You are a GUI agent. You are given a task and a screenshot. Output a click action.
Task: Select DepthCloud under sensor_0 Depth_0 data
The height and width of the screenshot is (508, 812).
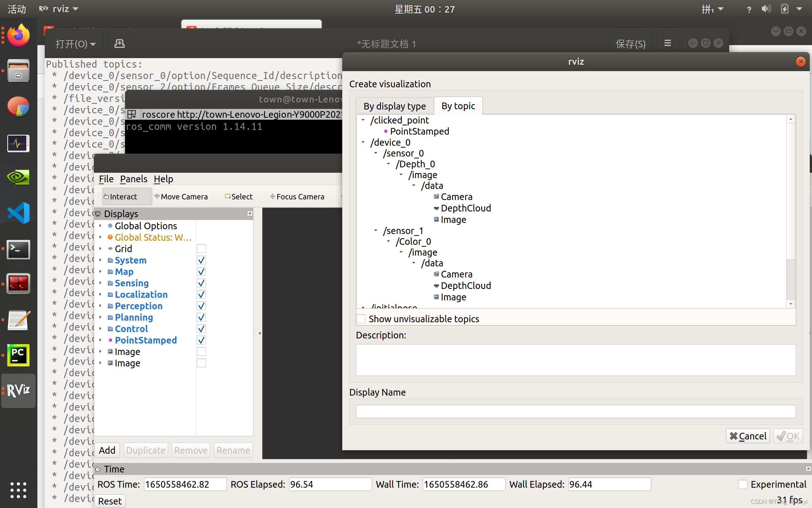tap(462, 208)
